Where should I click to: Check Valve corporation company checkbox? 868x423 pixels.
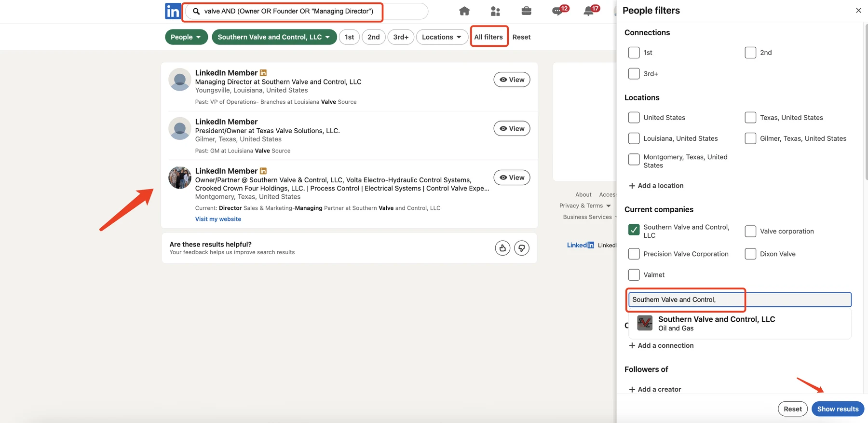(x=750, y=231)
